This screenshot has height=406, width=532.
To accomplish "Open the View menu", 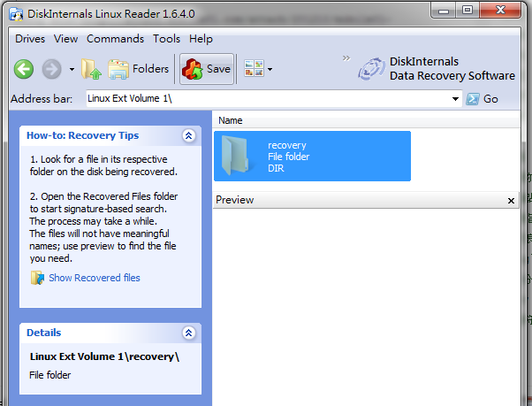I will 65,39.
